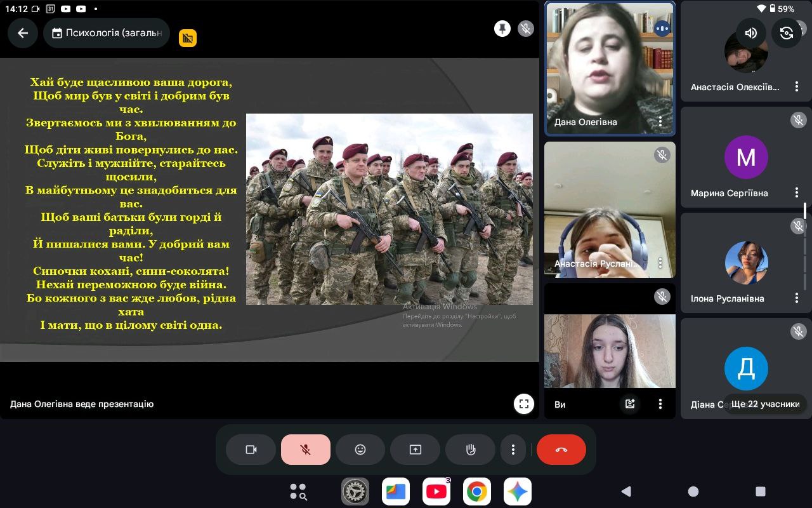Launch Chrome from the taskbar
The height and width of the screenshot is (508, 812).
(477, 491)
